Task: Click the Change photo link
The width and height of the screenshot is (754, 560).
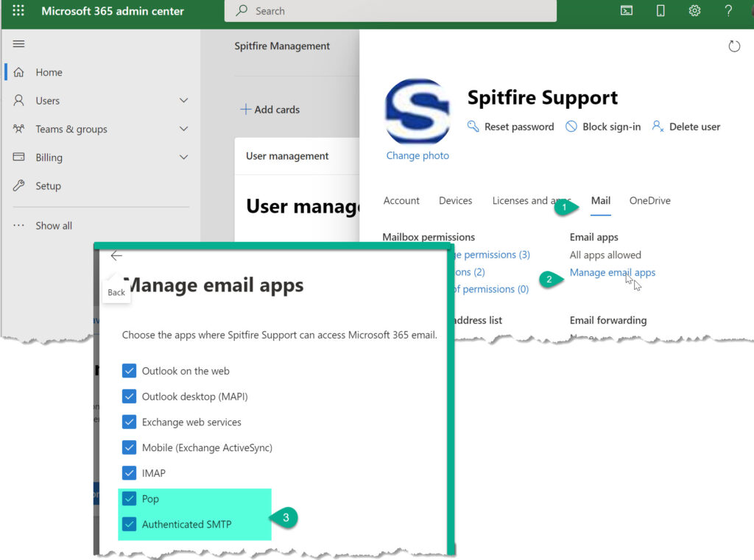Action: tap(417, 155)
